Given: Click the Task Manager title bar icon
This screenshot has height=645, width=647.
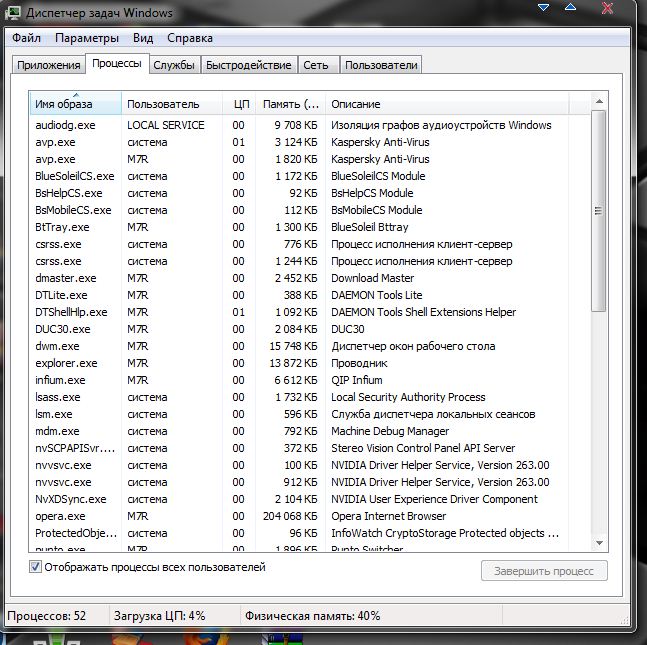Looking at the screenshot, I should coord(12,13).
